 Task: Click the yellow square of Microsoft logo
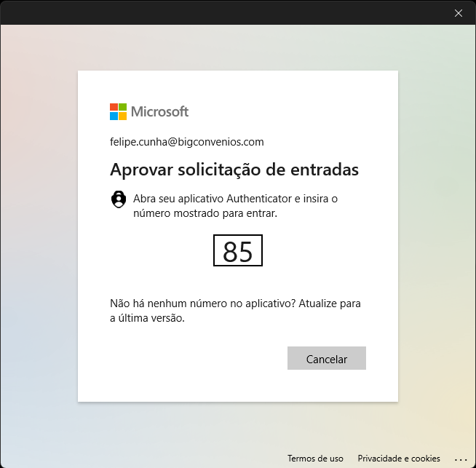[123, 116]
